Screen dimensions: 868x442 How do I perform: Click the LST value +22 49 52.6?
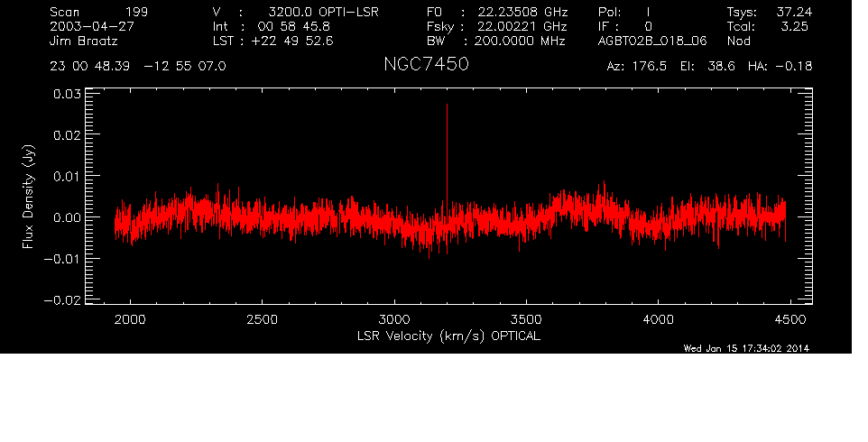click(292, 41)
